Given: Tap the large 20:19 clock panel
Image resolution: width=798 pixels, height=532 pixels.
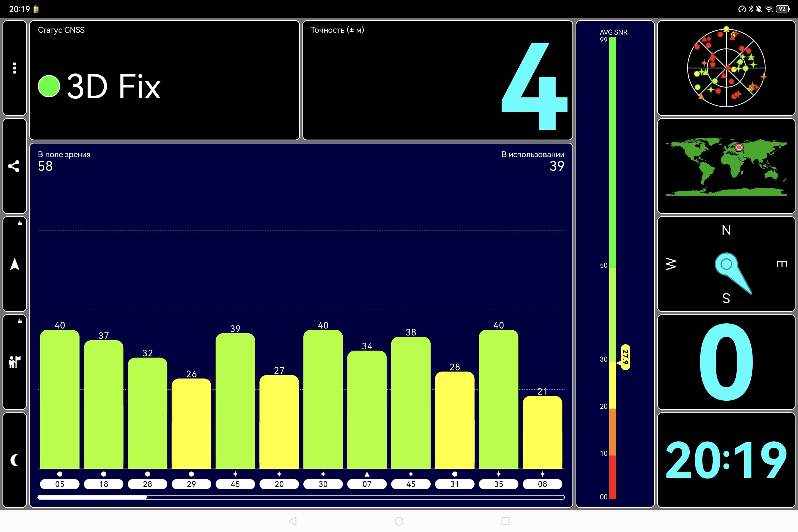Looking at the screenshot, I should click(x=726, y=460).
